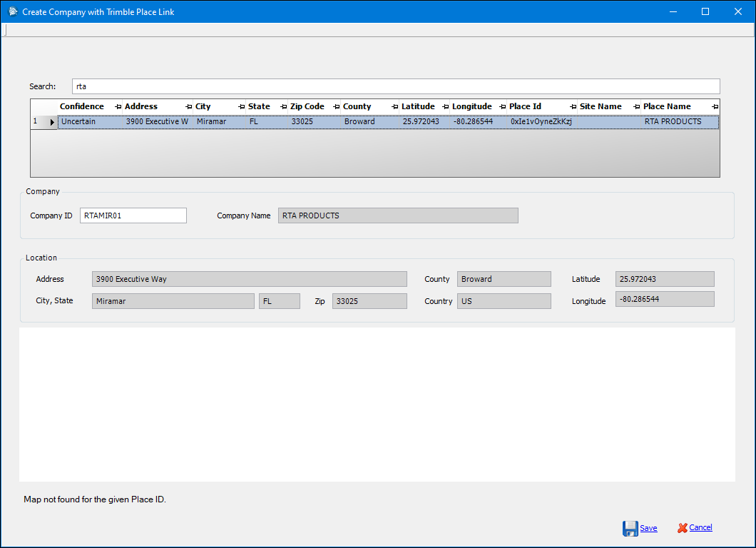Click the Address field showing 3900 Executive Way
756x548 pixels.
tap(249, 279)
